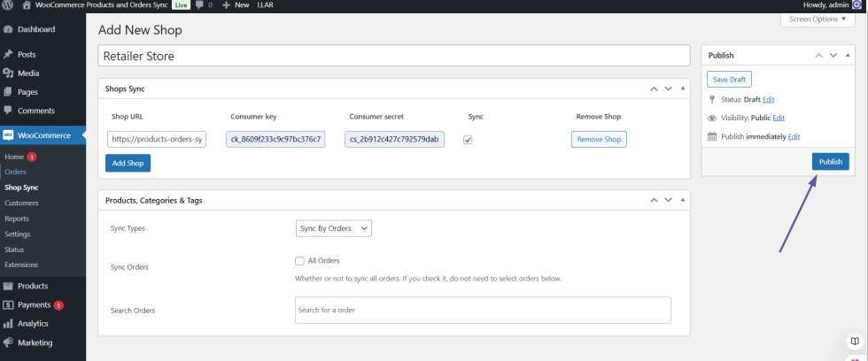Go to Customers in WooCommerce submenu
The height and width of the screenshot is (361, 868).
pyautogui.click(x=21, y=203)
